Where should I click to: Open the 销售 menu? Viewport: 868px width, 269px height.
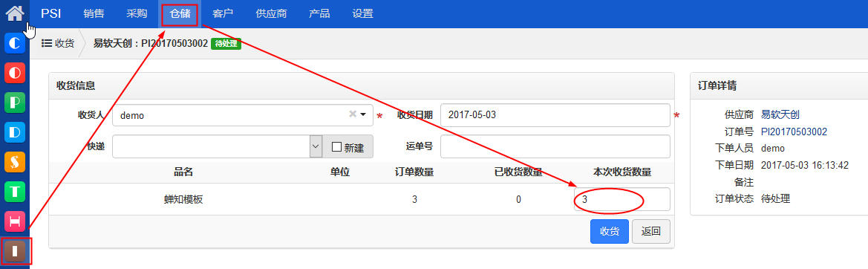coord(94,14)
